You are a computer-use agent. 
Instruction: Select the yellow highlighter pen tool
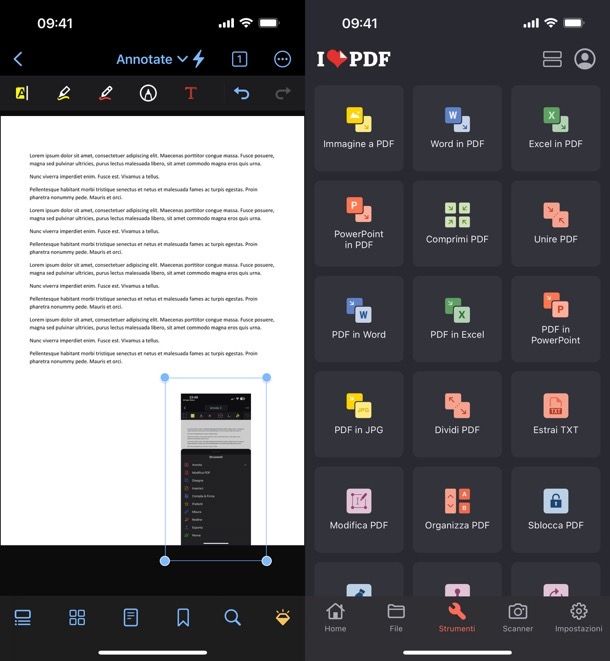tap(64, 93)
